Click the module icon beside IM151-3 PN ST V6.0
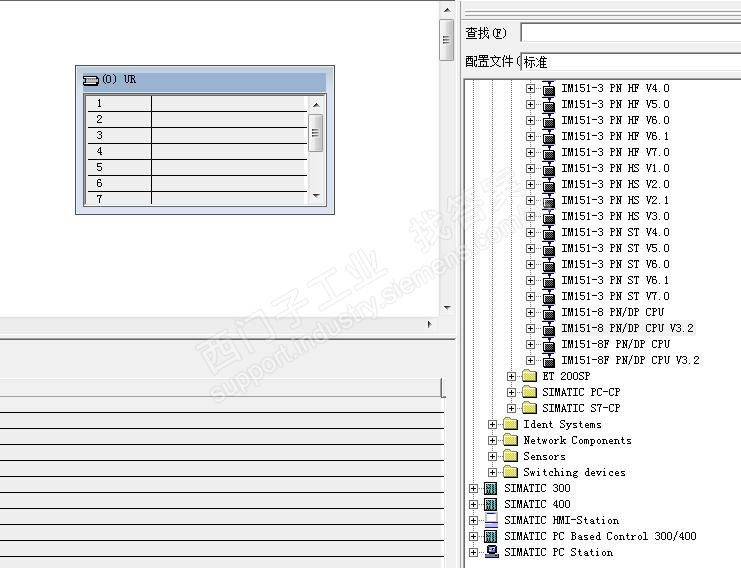 pos(548,265)
